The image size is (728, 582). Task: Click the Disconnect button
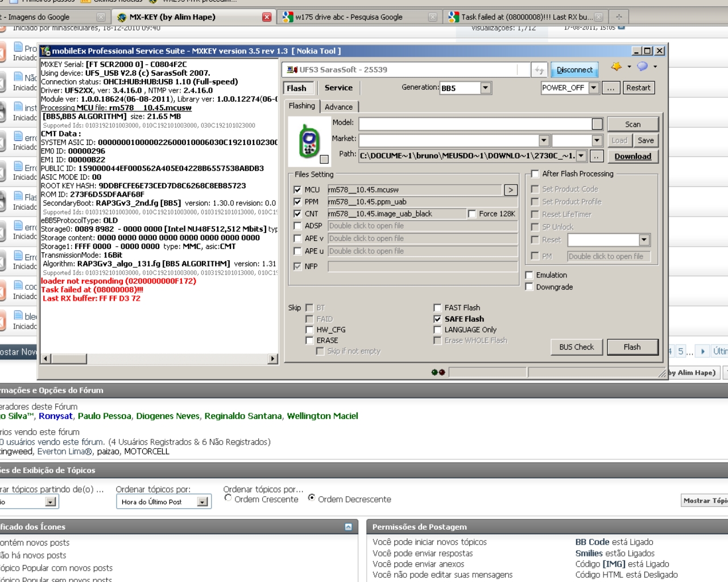(574, 70)
